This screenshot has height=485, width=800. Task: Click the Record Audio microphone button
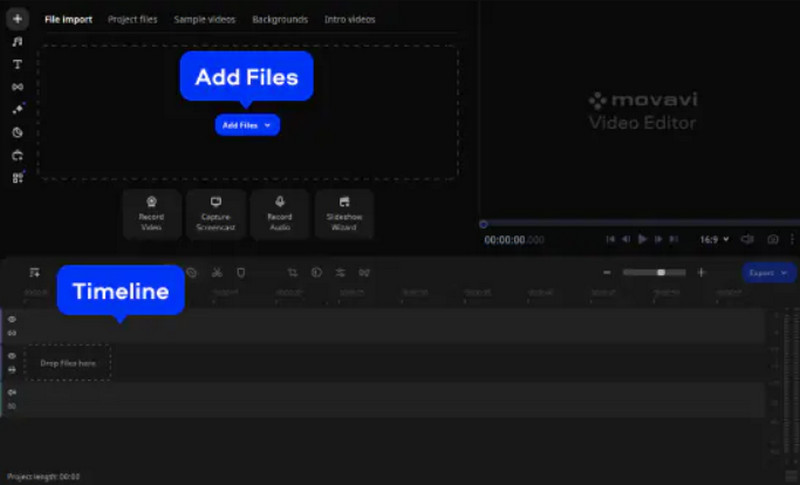[279, 213]
